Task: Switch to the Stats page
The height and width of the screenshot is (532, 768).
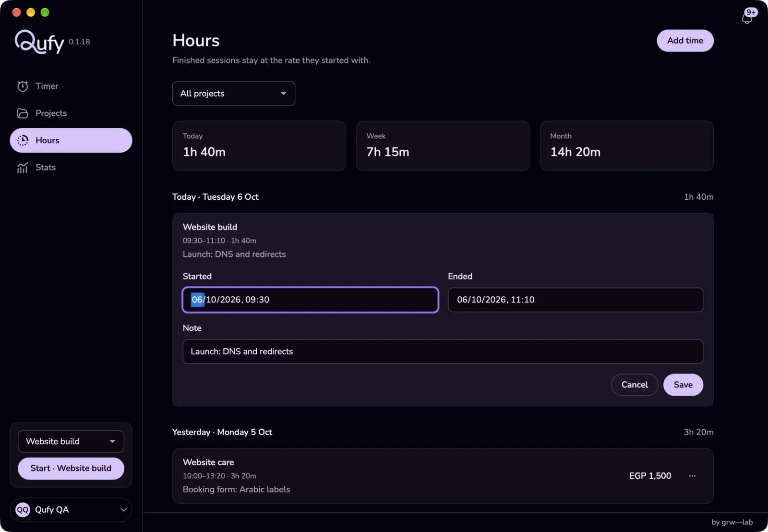Action: 71,168
